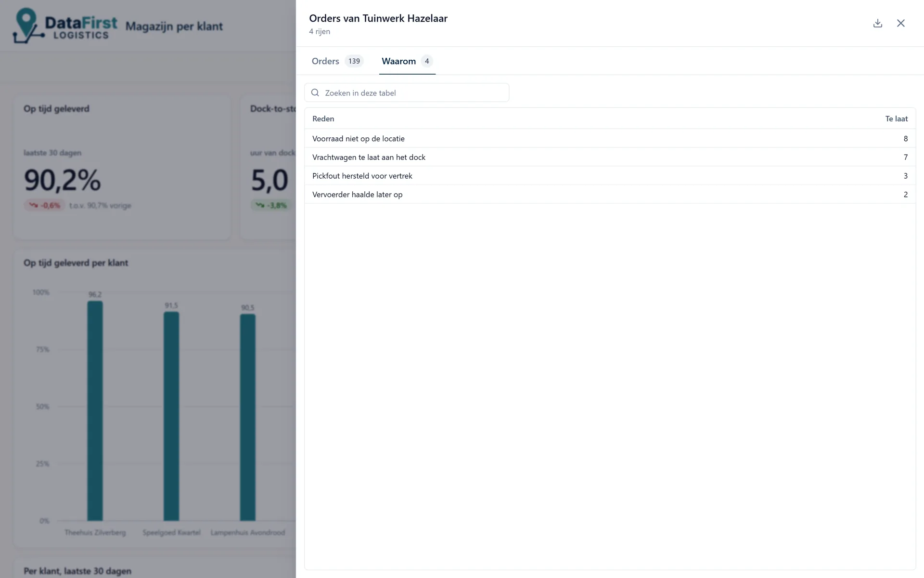
Task: Download the orders table via download icon
Action: (x=877, y=23)
